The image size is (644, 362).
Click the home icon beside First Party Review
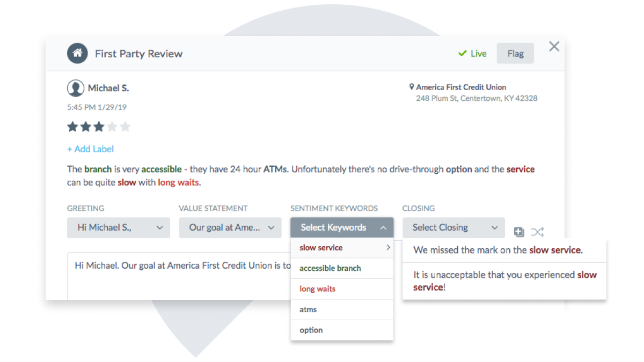point(77,53)
